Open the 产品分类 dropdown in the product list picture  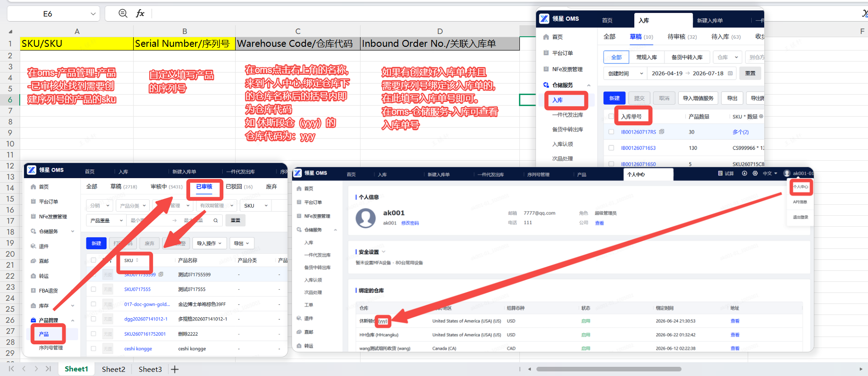tap(133, 206)
